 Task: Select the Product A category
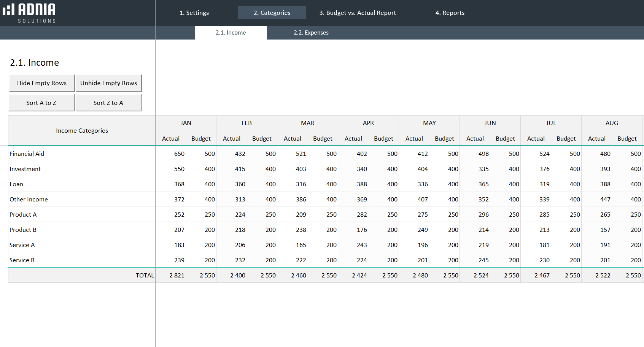23,214
